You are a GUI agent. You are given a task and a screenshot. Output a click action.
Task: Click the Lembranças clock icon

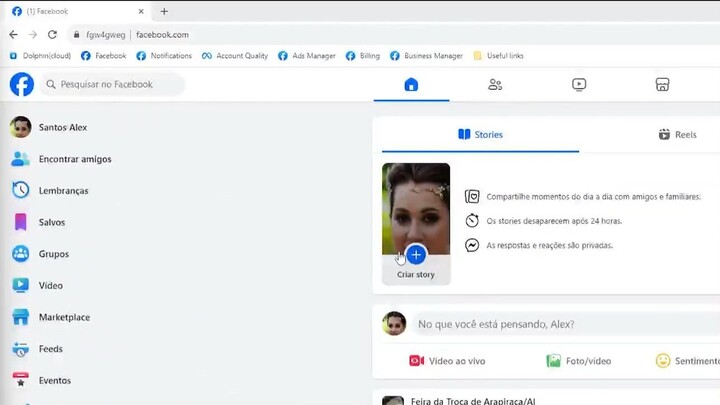pos(20,190)
